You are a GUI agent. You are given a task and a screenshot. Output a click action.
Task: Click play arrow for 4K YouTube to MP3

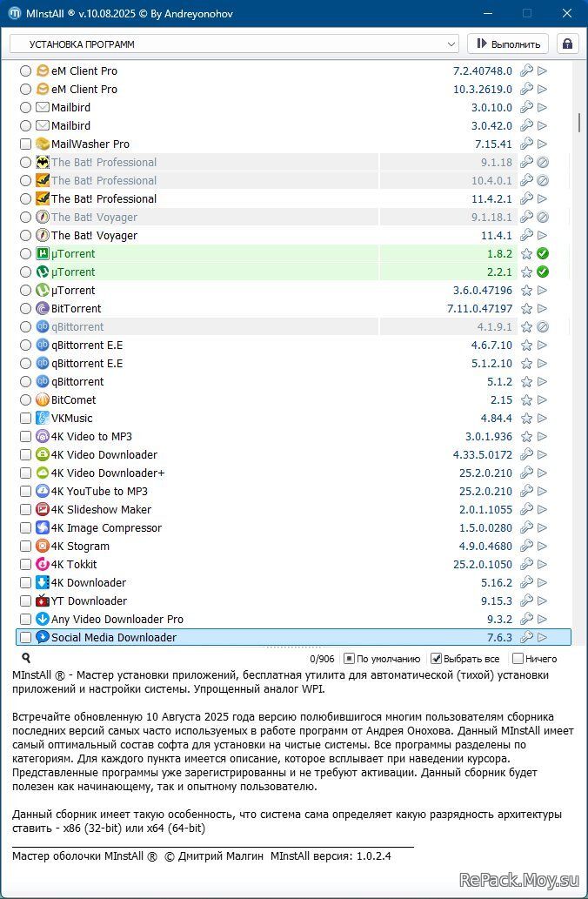coord(543,492)
